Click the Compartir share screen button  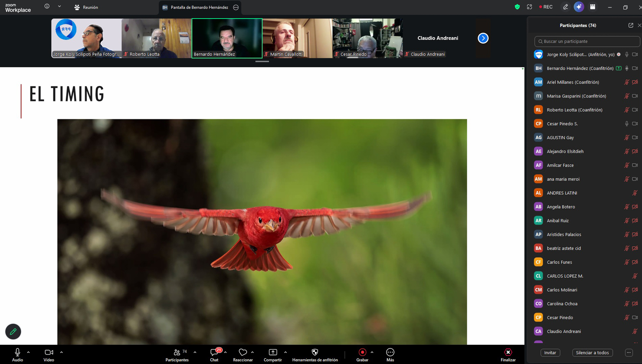(x=273, y=355)
